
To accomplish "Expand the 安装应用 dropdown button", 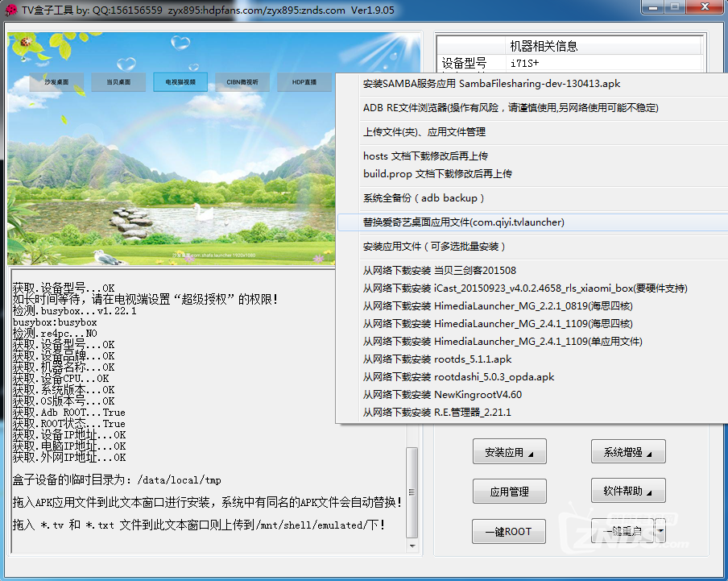I will (509, 453).
